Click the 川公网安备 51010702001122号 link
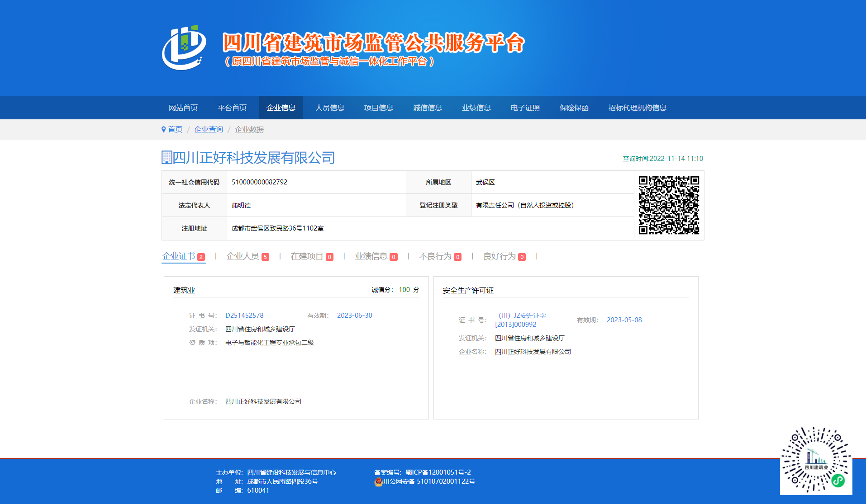Viewport: 866px width, 504px height. click(429, 481)
